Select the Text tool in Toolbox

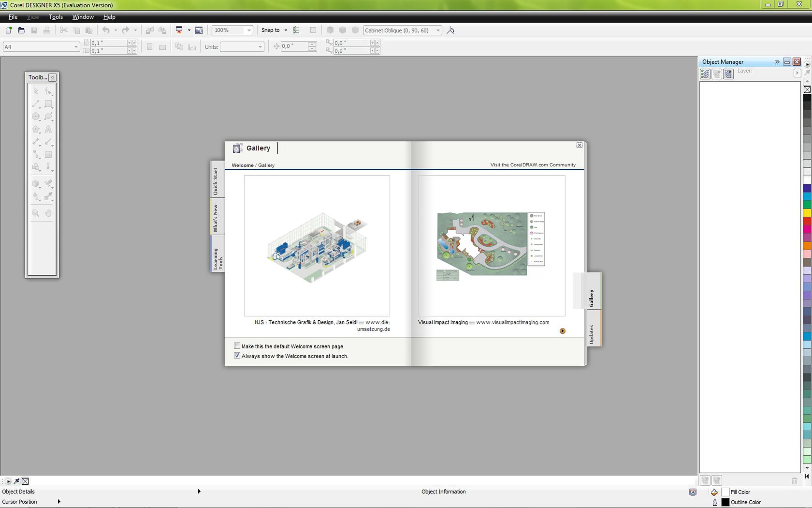pyautogui.click(x=48, y=129)
